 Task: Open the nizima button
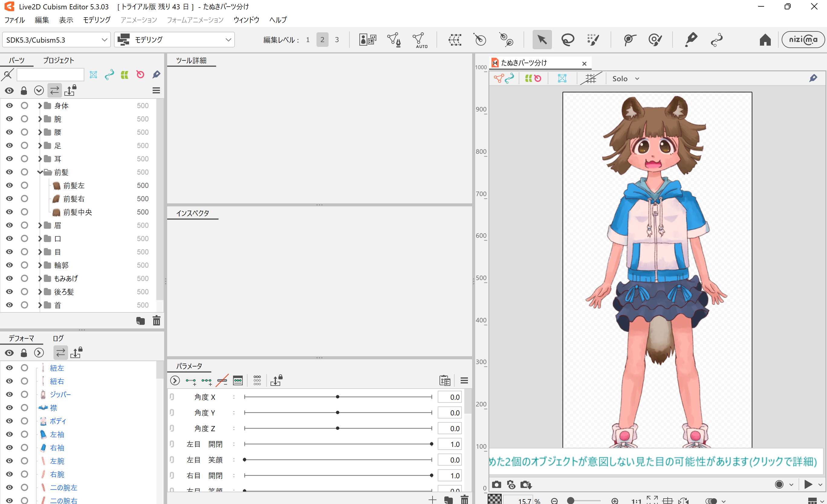click(x=803, y=40)
